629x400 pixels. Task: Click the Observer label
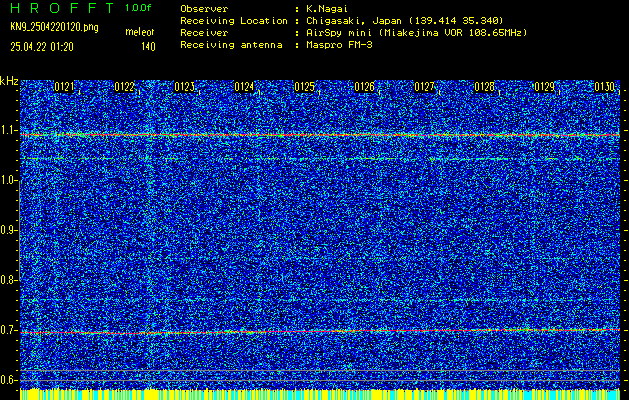204,8
